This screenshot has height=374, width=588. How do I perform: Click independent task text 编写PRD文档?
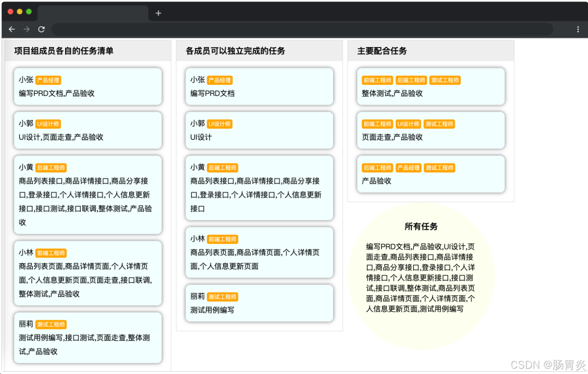tap(212, 94)
